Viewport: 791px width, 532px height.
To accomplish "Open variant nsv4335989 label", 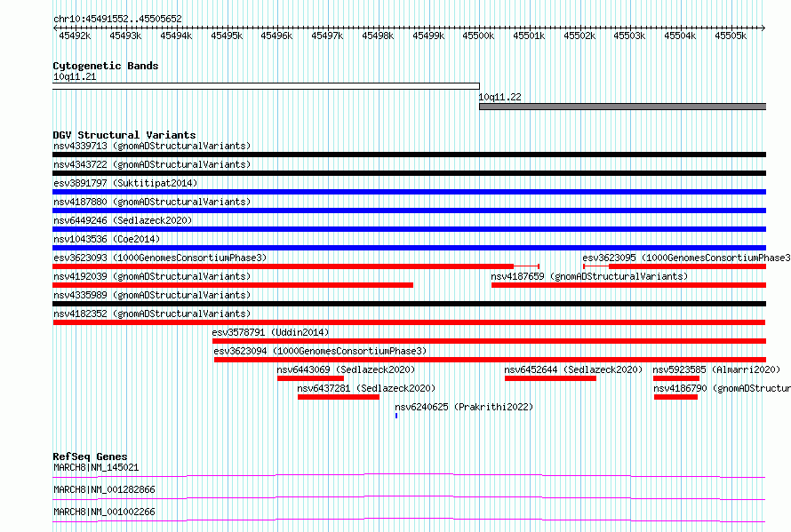I will coord(152,295).
